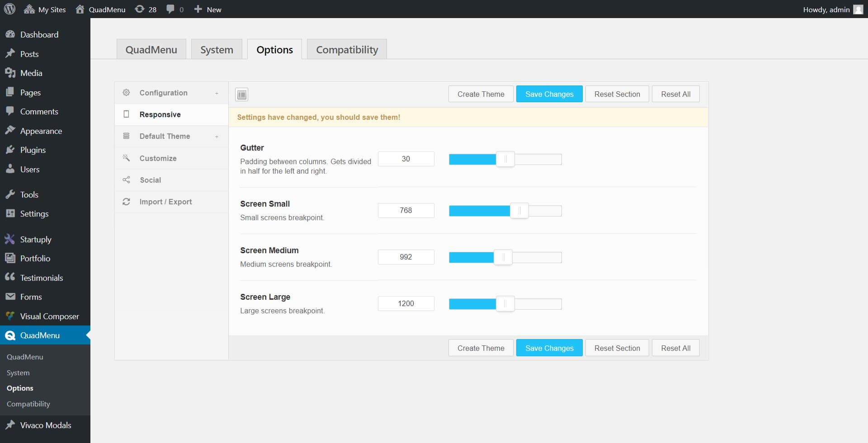Click bottom Reset All button
Screen dimensions: 868x443
coord(675,348)
